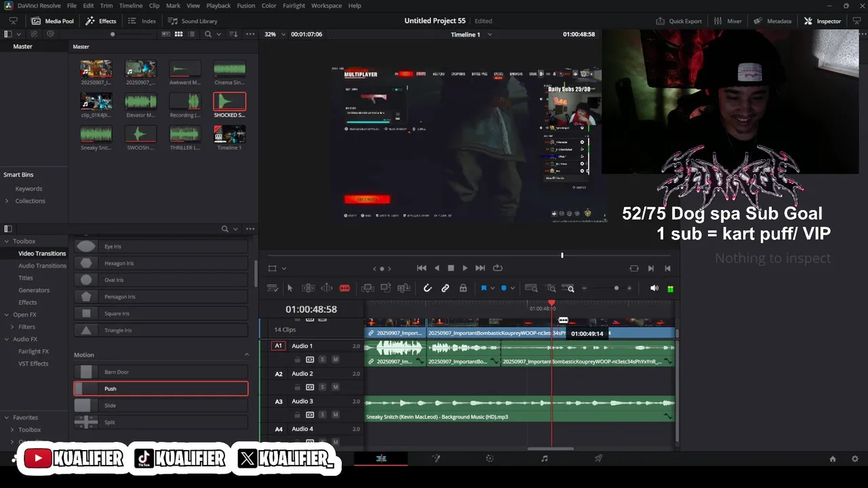Open the Fairlight menu
Screen dimensions: 868x488
294,5
